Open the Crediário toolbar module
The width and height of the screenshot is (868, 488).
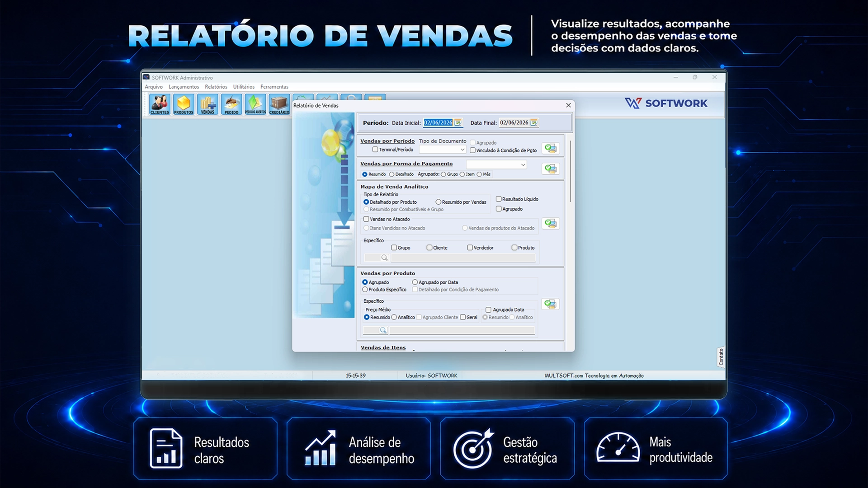pos(279,104)
